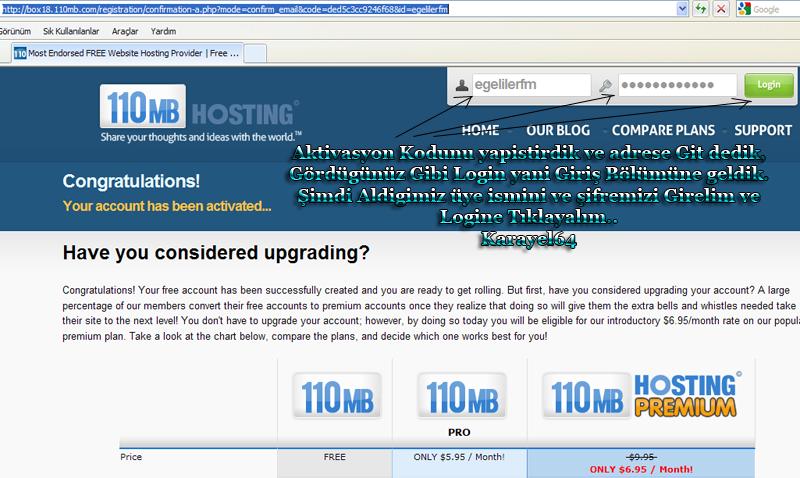Open the SUPPORT navigation link
The width and height of the screenshot is (800, 478).
tap(762, 130)
